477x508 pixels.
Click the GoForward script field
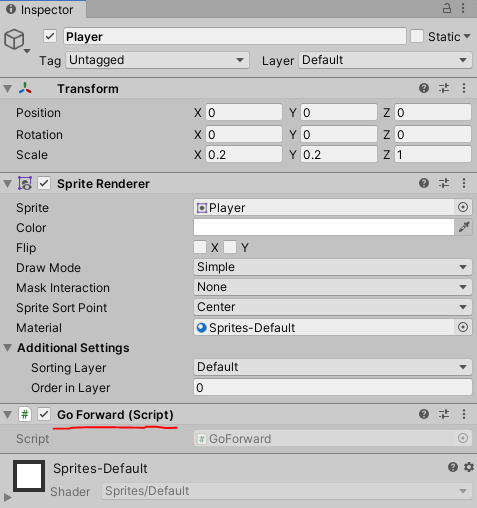[333, 438]
